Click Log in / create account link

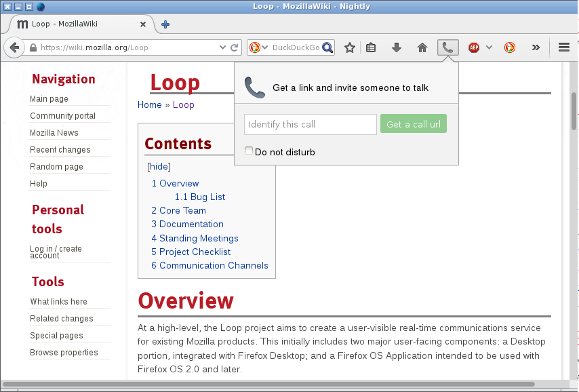click(x=56, y=252)
